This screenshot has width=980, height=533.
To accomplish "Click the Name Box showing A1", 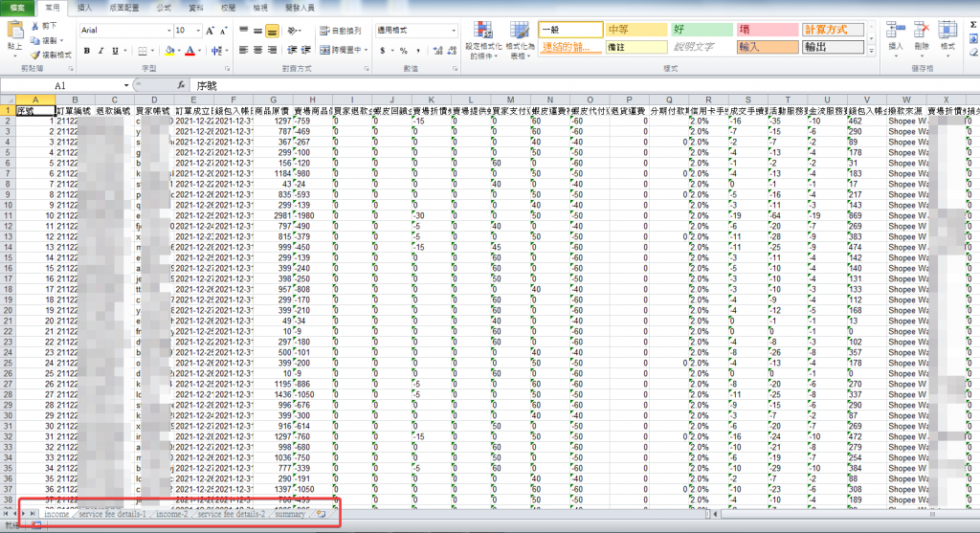I will coord(57,85).
